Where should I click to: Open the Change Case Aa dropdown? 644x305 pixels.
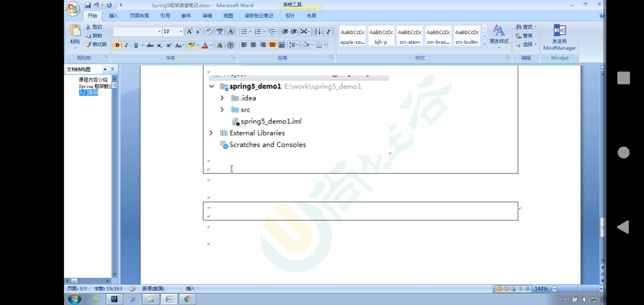[180, 45]
